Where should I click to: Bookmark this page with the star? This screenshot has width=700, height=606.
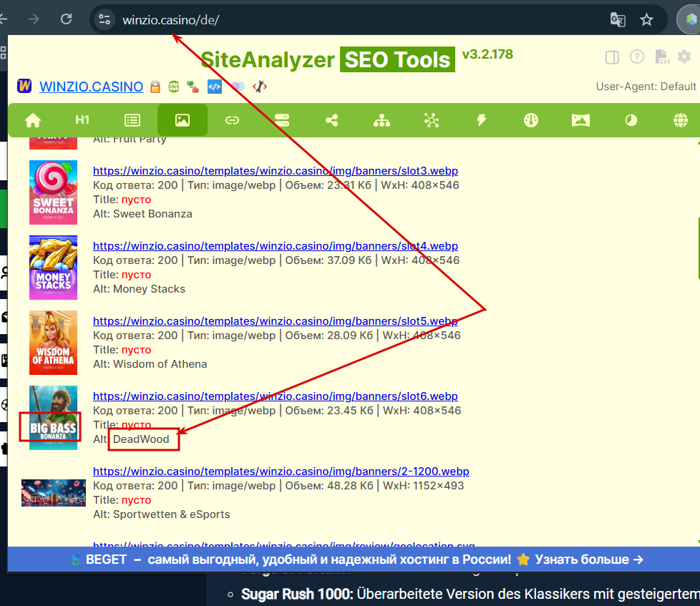point(646,19)
